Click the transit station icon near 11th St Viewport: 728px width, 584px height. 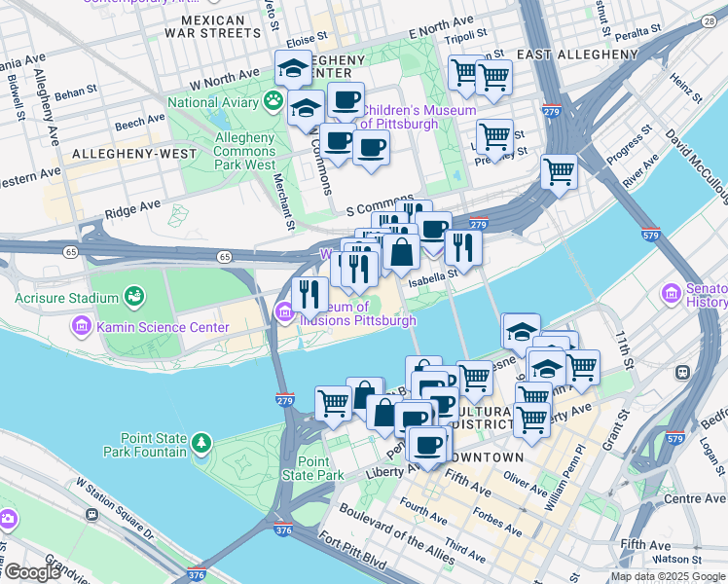(x=682, y=373)
